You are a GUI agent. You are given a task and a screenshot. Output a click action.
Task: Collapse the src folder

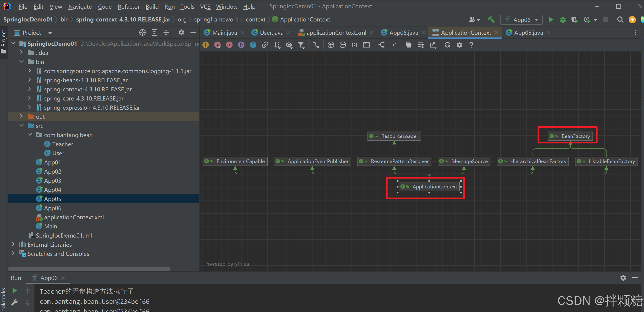point(21,126)
